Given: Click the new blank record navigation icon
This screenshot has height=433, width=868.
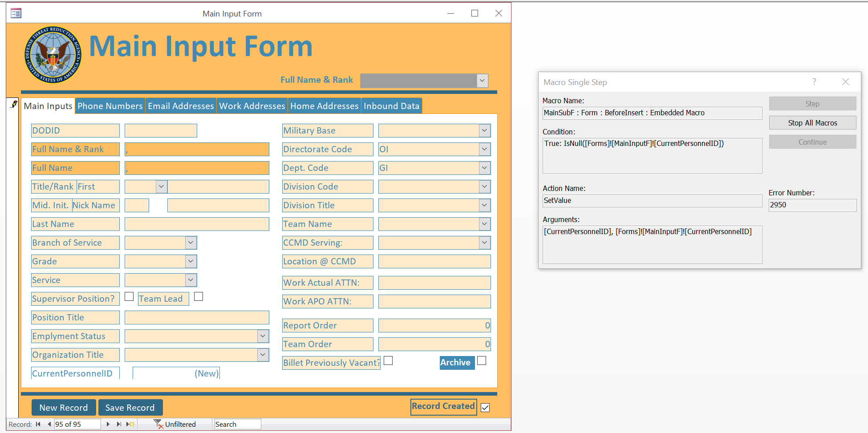Looking at the screenshot, I should (130, 424).
